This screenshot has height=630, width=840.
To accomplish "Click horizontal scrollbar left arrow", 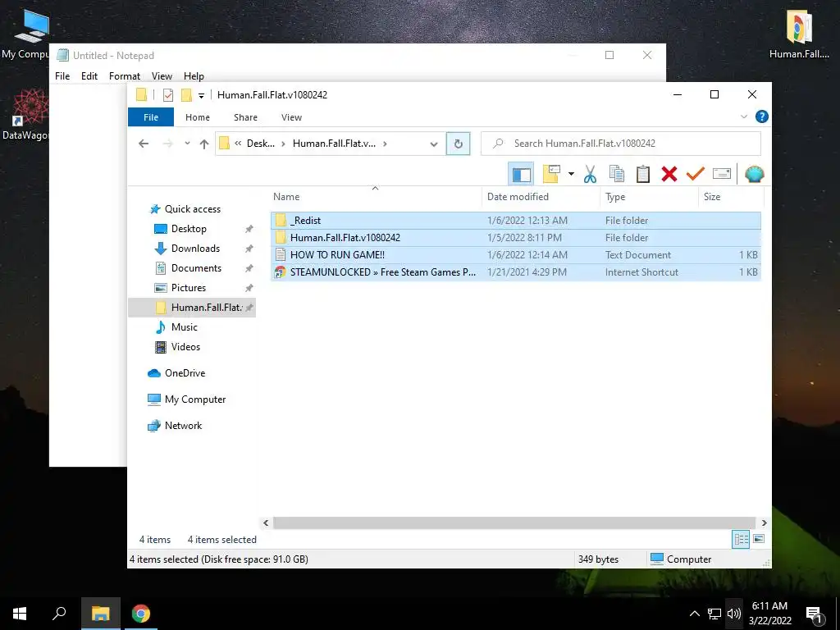I will pos(266,523).
